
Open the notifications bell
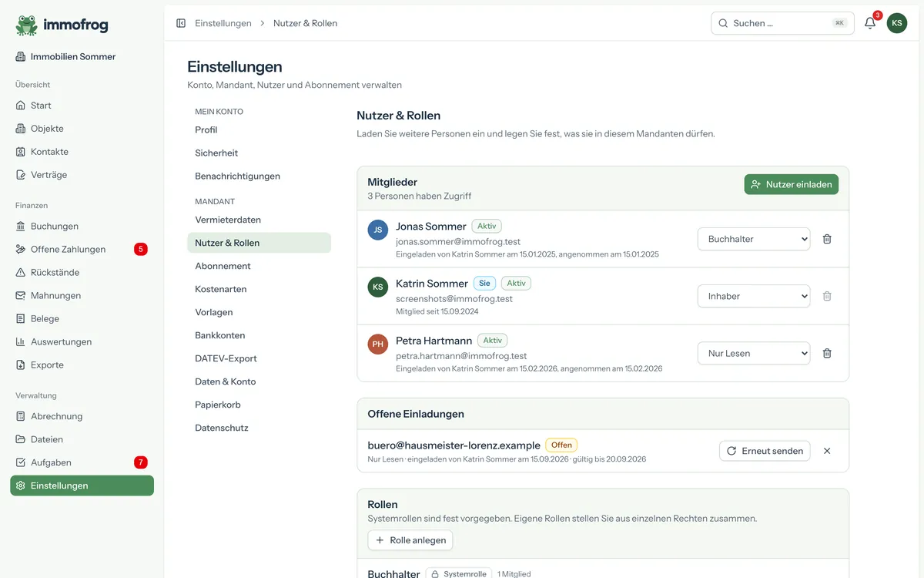coord(870,23)
